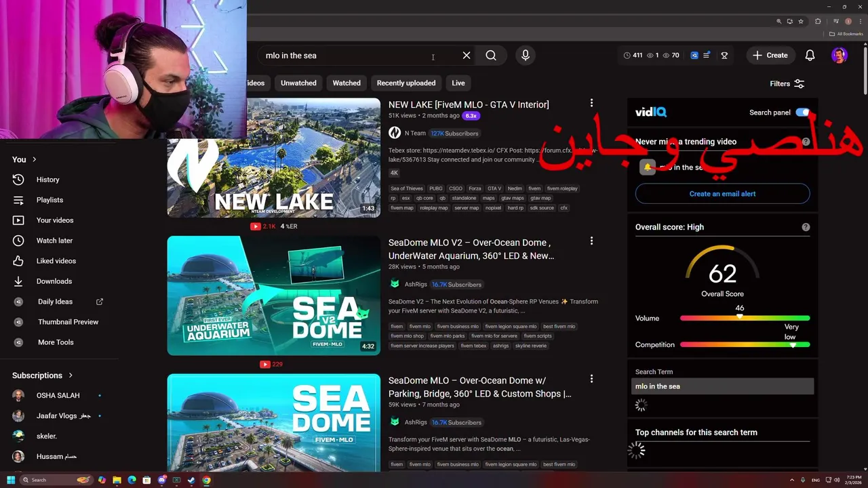Open Chrome media control icon
This screenshot has height=488, width=868.
[836, 21]
